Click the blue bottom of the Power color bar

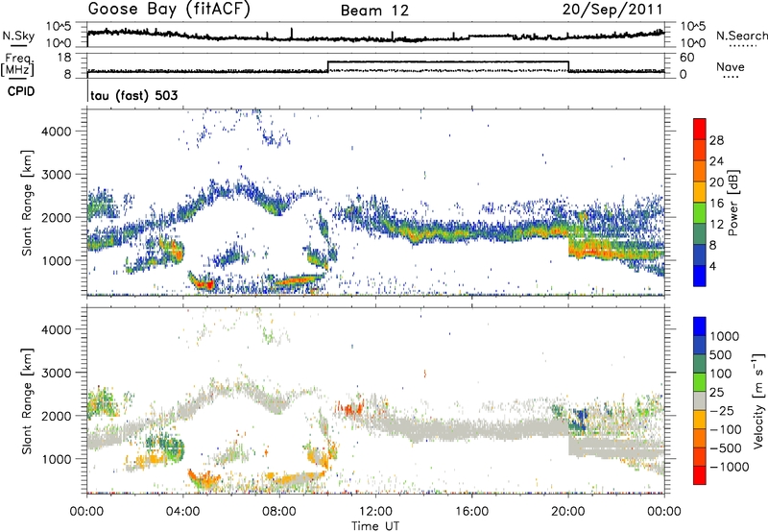tap(700, 276)
